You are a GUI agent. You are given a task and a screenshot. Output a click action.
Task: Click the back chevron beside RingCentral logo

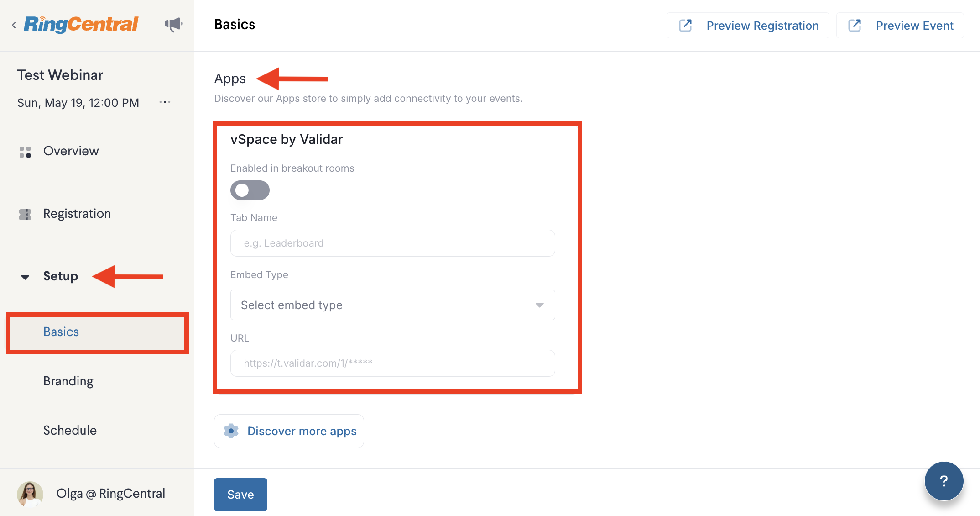14,25
